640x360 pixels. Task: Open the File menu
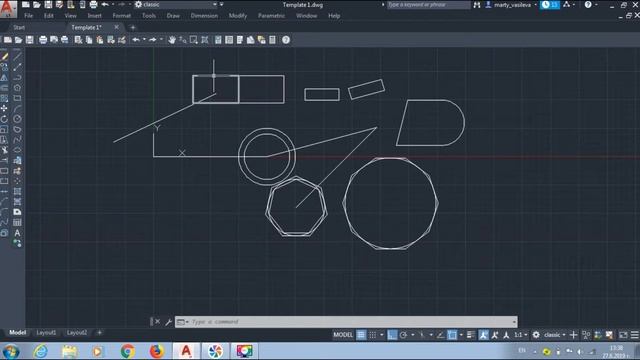pyautogui.click(x=28, y=16)
